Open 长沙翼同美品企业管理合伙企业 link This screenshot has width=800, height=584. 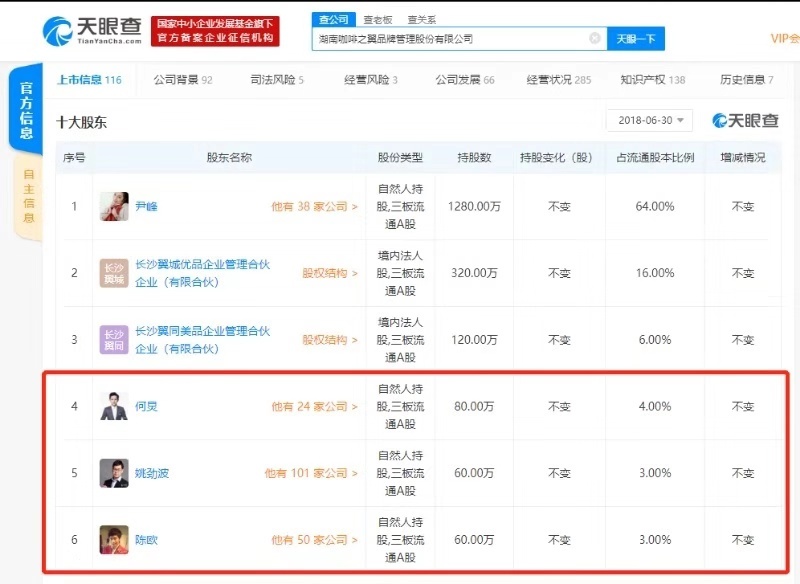pos(202,340)
